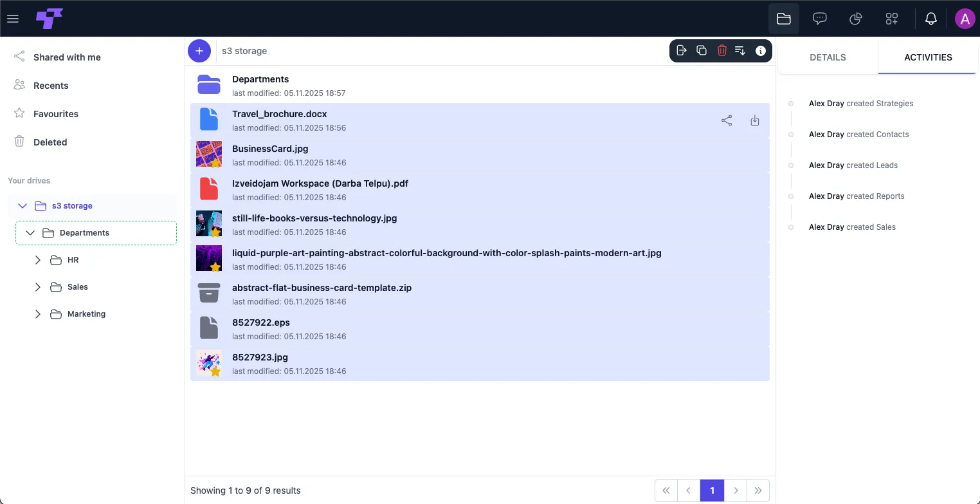Click the blue plus add button
The height and width of the screenshot is (504, 980).
pos(199,51)
